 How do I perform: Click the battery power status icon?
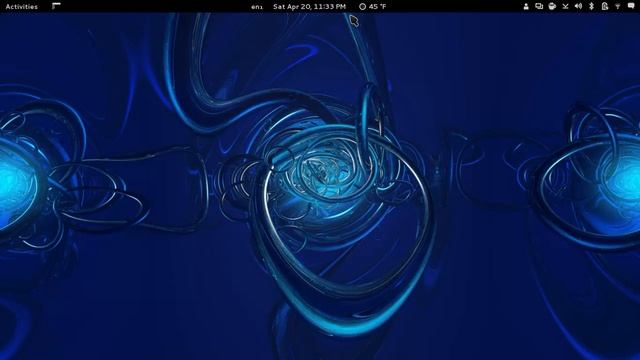click(x=604, y=7)
